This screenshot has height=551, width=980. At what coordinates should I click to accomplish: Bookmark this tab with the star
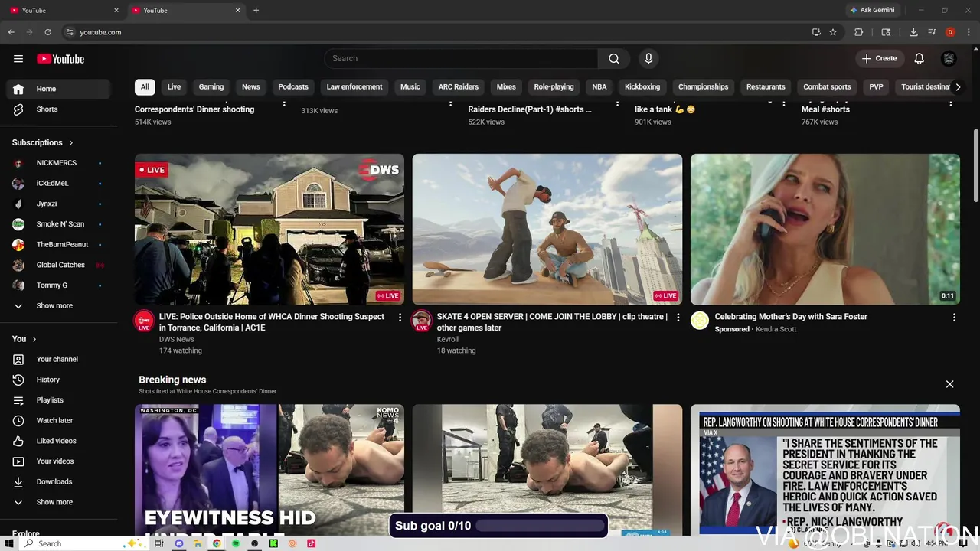click(833, 32)
